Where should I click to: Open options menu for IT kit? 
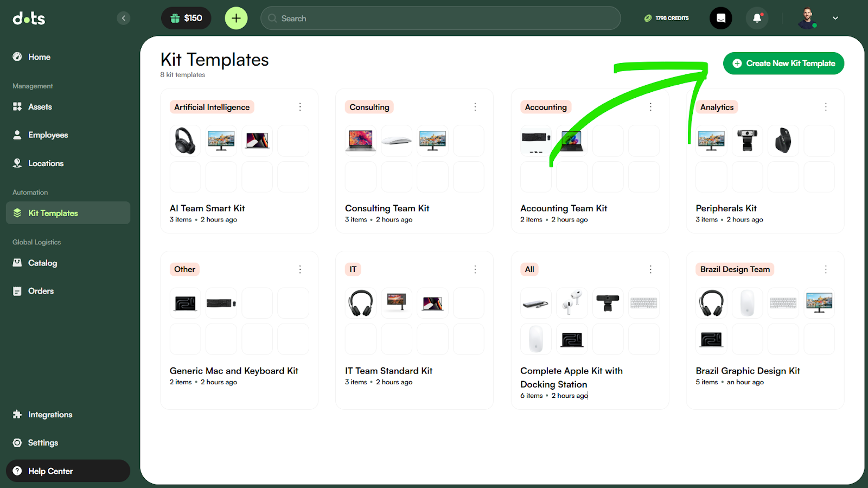pyautogui.click(x=475, y=269)
